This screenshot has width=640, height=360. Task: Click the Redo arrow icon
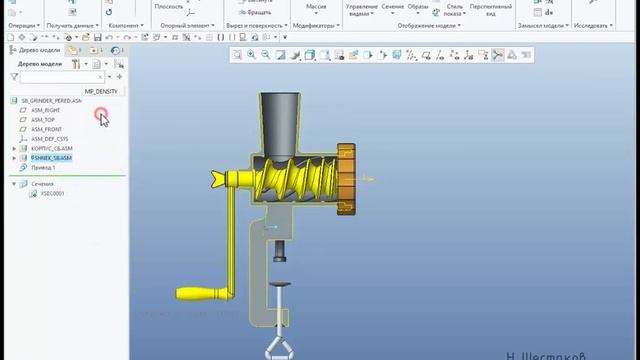(127, 38)
